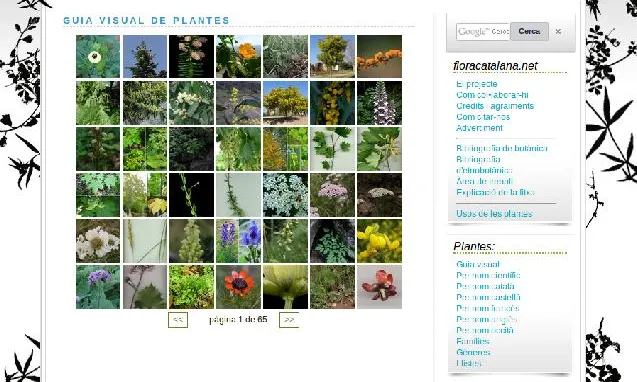The height and width of the screenshot is (382, 637).
Task: Open white-purple acanthus flower spike thumbnail
Action: pos(379,103)
